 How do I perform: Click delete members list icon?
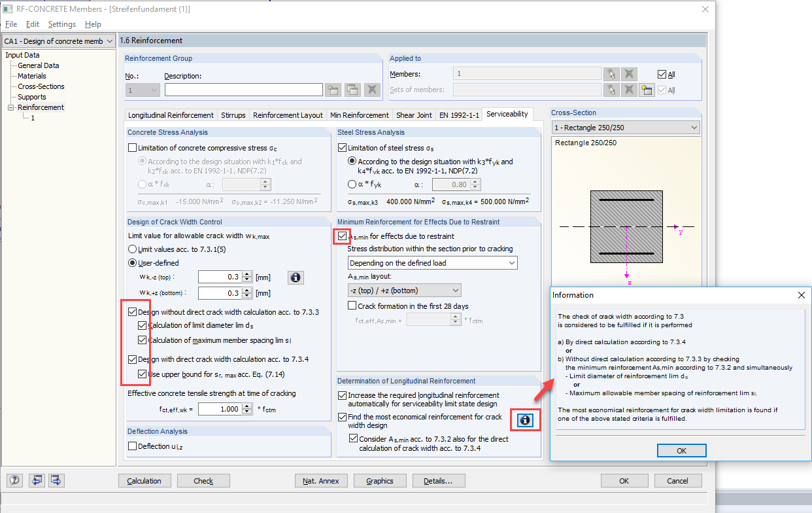[628, 74]
